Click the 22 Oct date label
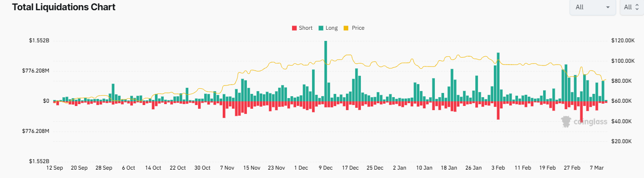The width and height of the screenshot is (644, 178). point(178,168)
